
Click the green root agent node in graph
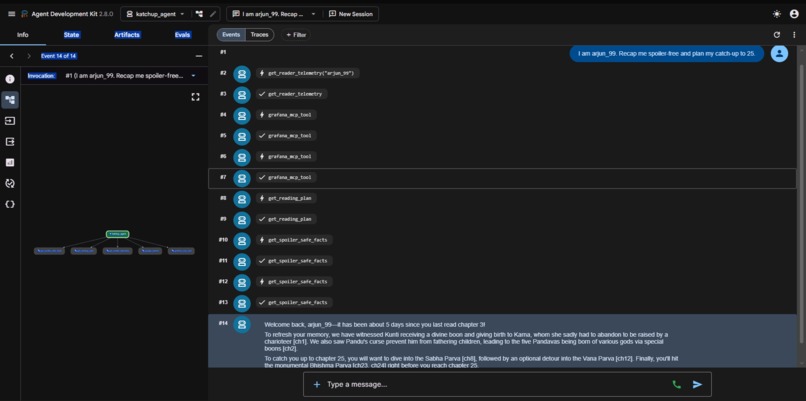(117, 234)
